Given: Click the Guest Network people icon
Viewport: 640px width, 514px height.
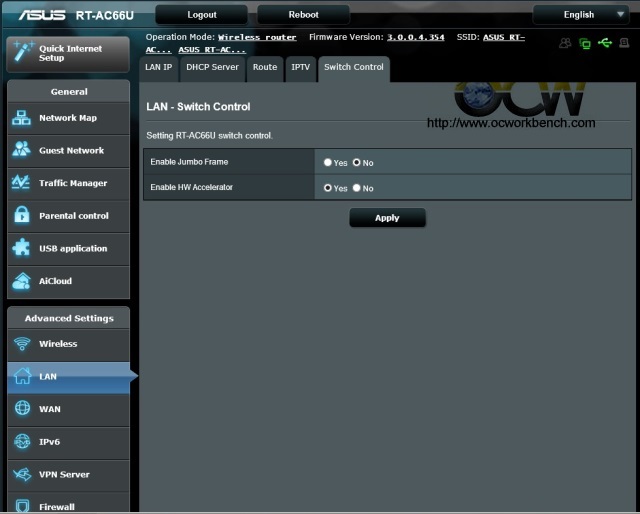Looking at the screenshot, I should [x=21, y=149].
